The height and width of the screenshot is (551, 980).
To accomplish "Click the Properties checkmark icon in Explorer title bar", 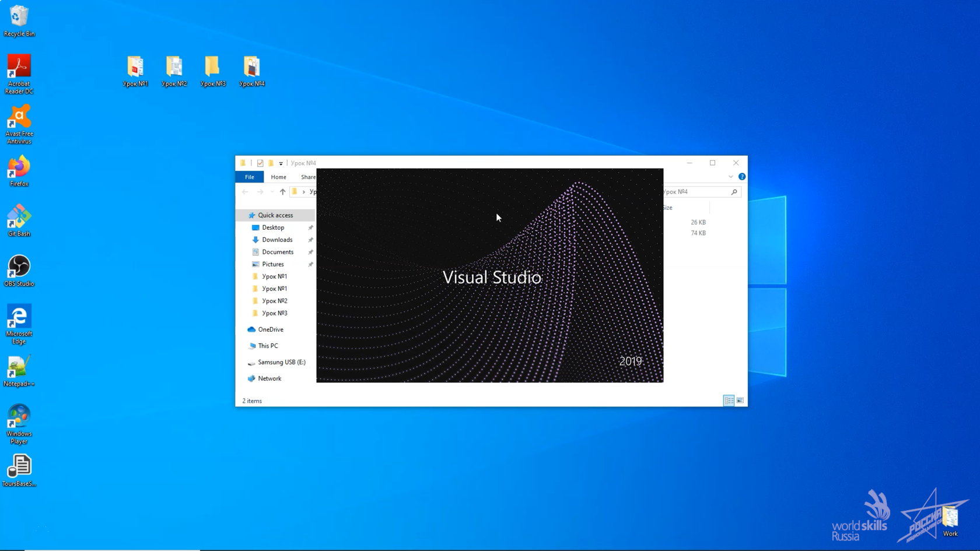I will (x=260, y=163).
